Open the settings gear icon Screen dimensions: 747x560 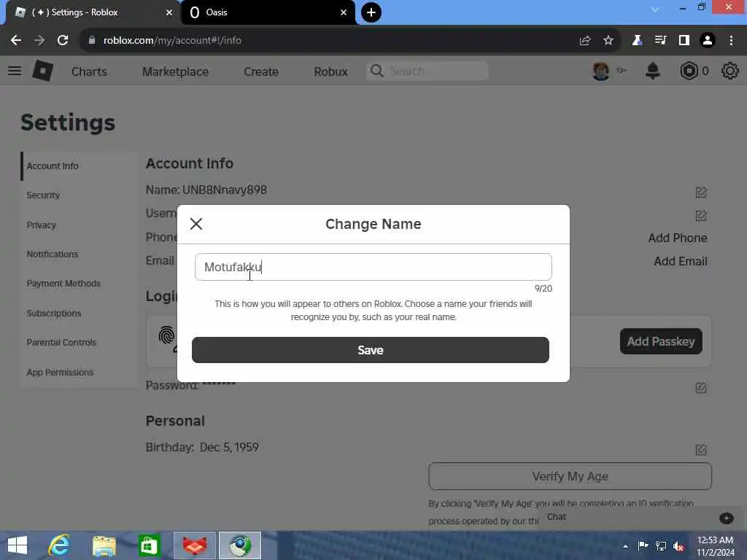(x=729, y=71)
